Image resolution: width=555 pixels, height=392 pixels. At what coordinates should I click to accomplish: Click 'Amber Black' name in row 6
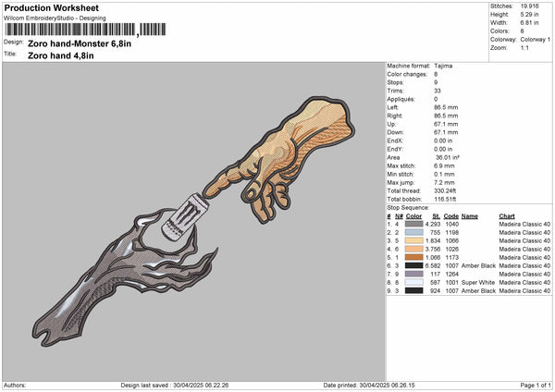pyautogui.click(x=478, y=266)
